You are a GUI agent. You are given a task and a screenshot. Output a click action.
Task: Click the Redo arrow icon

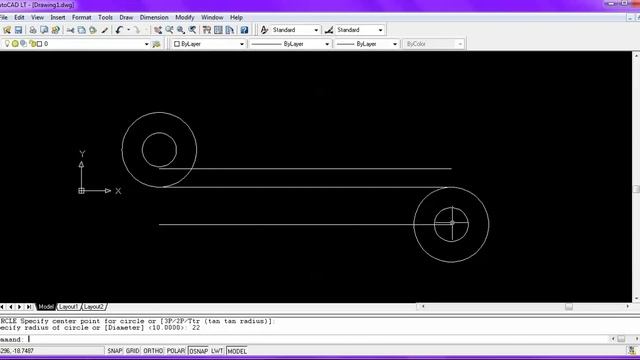click(x=137, y=30)
